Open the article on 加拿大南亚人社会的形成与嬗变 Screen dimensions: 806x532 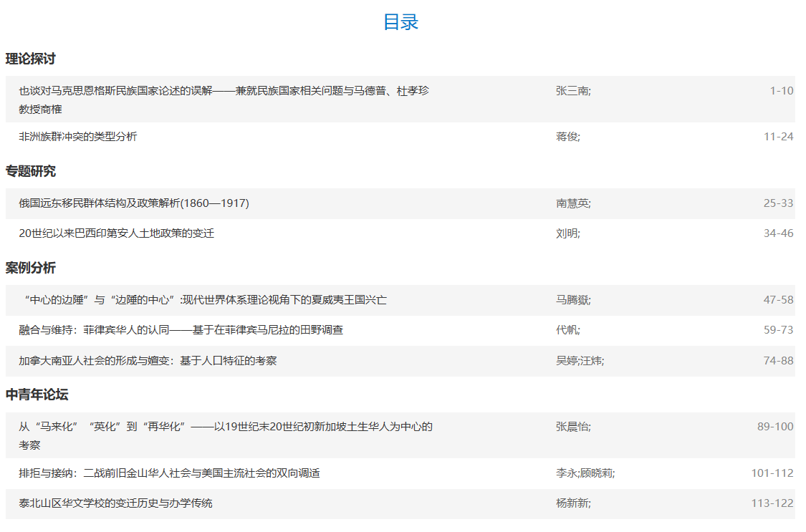tap(148, 361)
